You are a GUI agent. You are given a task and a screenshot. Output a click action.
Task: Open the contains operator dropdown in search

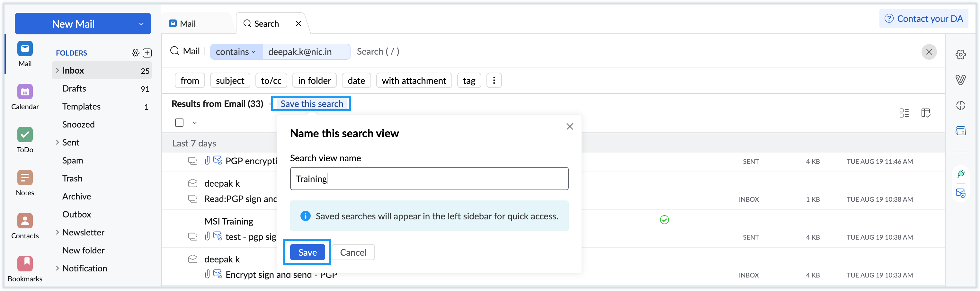(x=236, y=52)
